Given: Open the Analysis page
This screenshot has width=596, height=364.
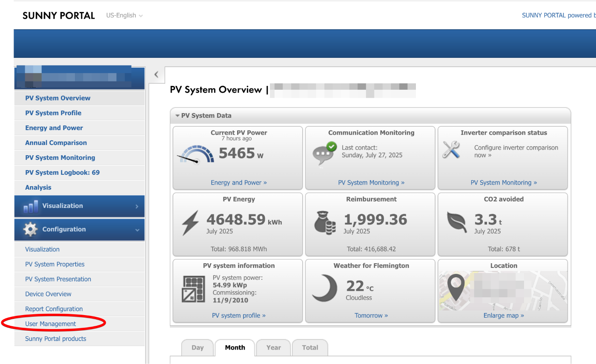Looking at the screenshot, I should (x=80, y=187).
